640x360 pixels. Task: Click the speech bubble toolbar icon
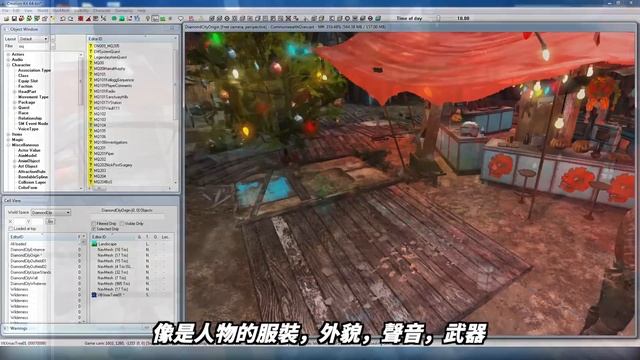180,18
